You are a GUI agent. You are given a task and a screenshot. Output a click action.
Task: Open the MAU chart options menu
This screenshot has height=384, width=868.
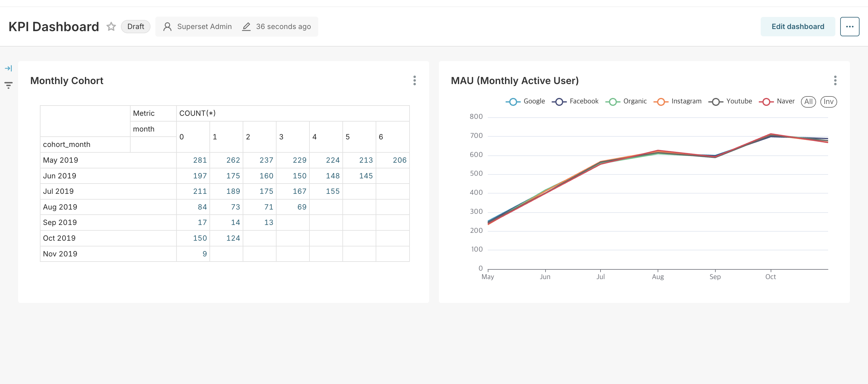pos(835,80)
